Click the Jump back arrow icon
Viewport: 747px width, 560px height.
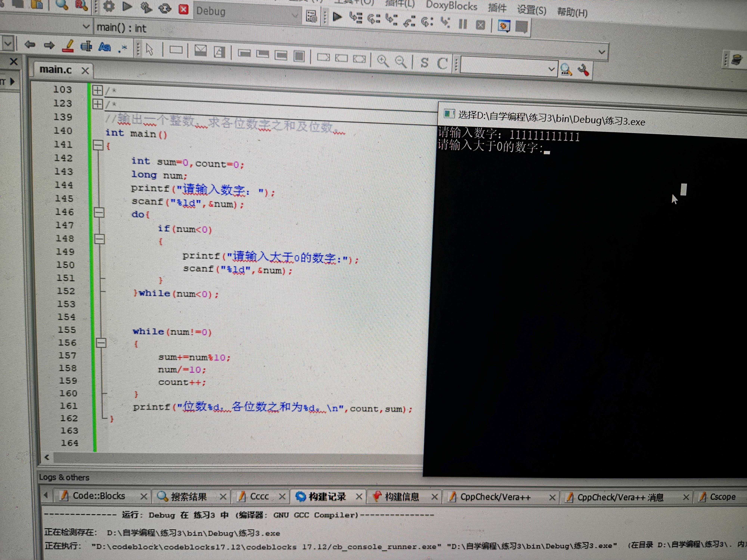click(x=30, y=44)
